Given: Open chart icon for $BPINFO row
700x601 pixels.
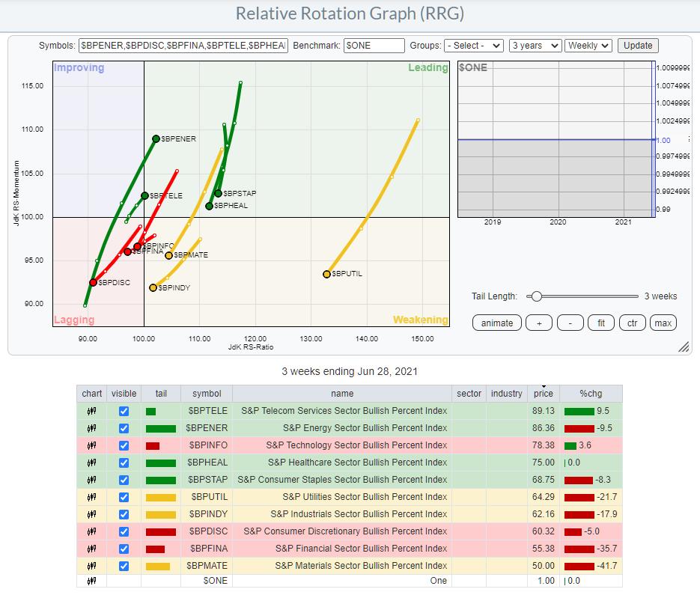Looking at the screenshot, I should tap(92, 445).
